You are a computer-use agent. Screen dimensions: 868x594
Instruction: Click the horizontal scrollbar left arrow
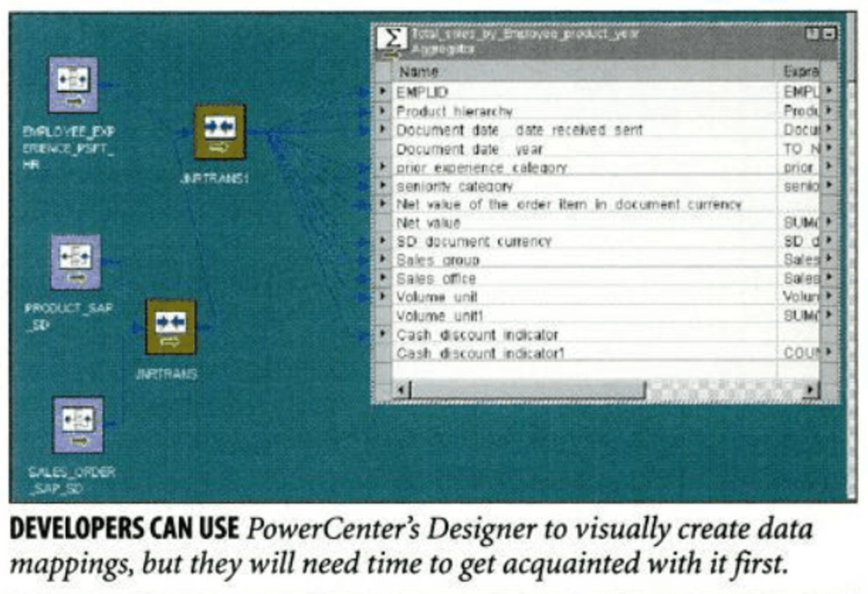401,390
